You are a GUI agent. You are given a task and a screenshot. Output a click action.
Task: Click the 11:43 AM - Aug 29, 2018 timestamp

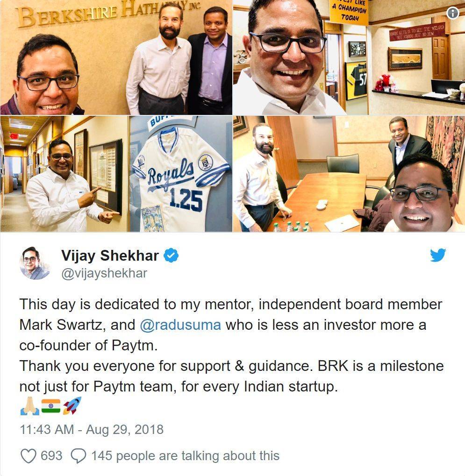pos(92,430)
